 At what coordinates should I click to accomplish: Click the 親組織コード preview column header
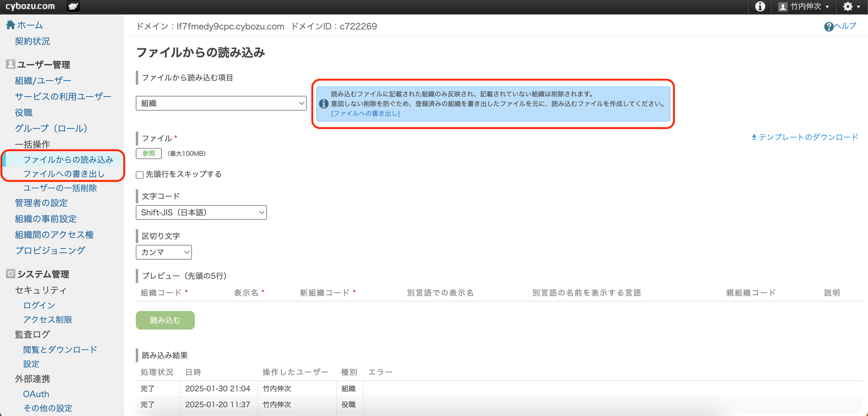click(x=751, y=293)
